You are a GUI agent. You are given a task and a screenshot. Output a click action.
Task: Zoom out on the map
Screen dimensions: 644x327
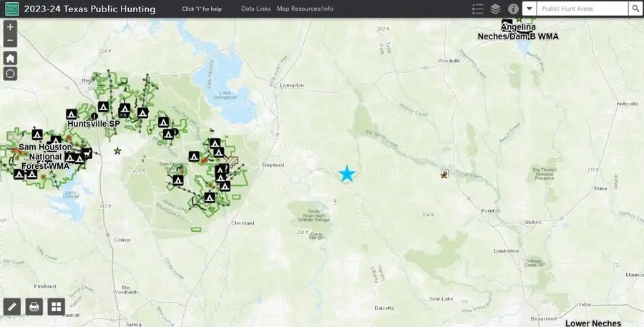10,40
